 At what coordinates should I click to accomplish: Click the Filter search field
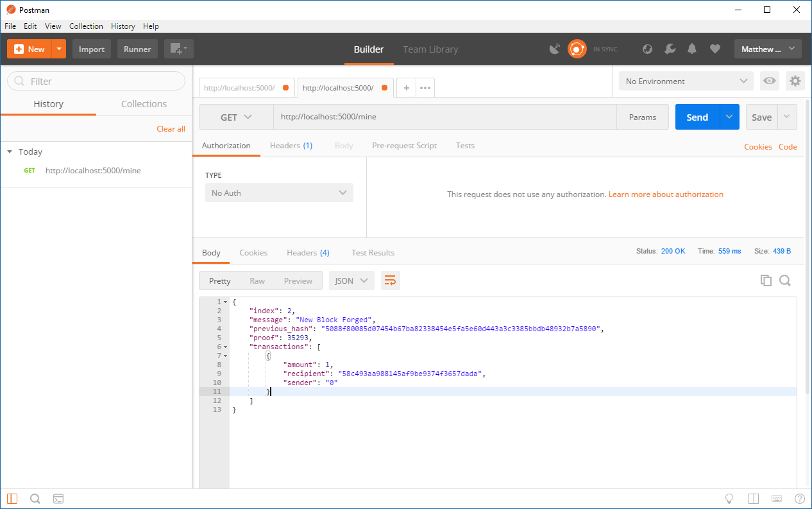[x=96, y=81]
